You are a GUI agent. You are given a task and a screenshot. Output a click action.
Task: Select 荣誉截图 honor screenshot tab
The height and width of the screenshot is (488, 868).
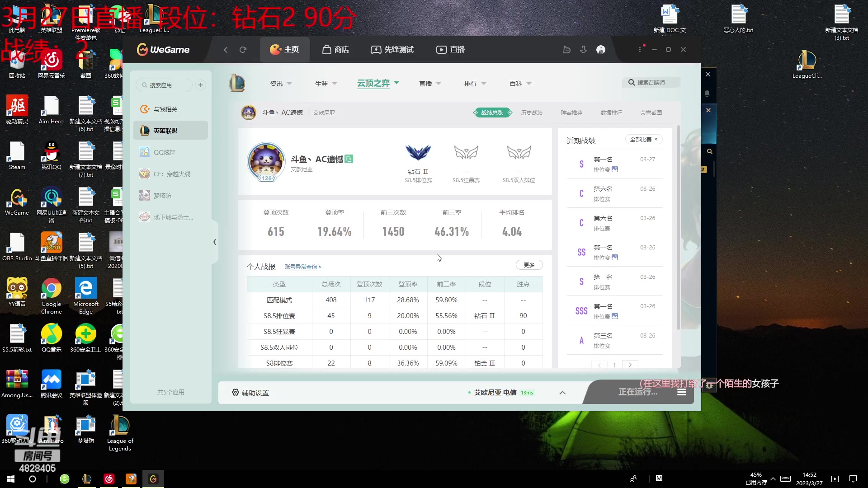tap(651, 113)
